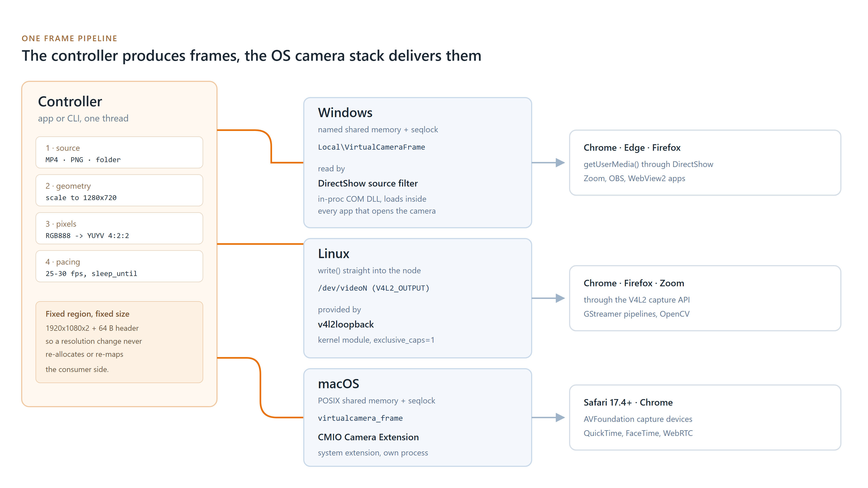Screen dimensions: 868x488
Task: Select 'AVFoundation capture devices' text
Action: point(638,419)
